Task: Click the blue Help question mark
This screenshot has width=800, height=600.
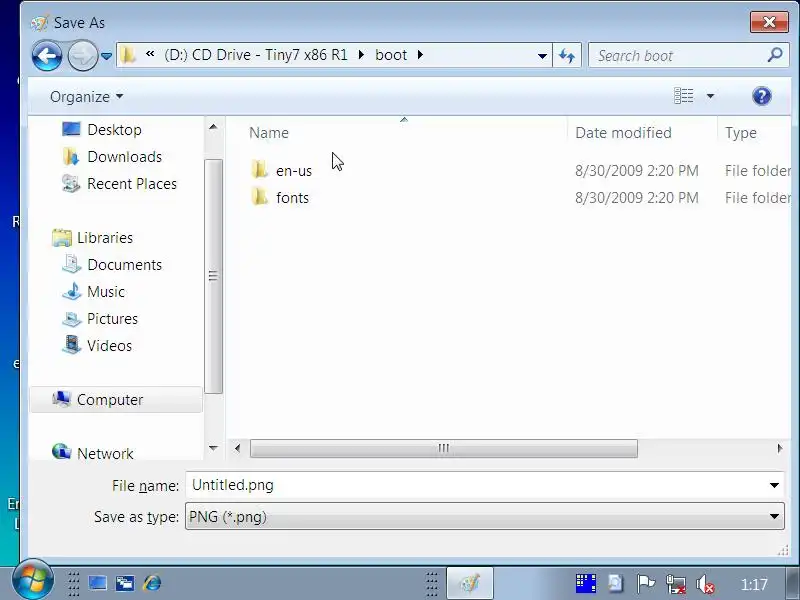Action: coord(761,96)
